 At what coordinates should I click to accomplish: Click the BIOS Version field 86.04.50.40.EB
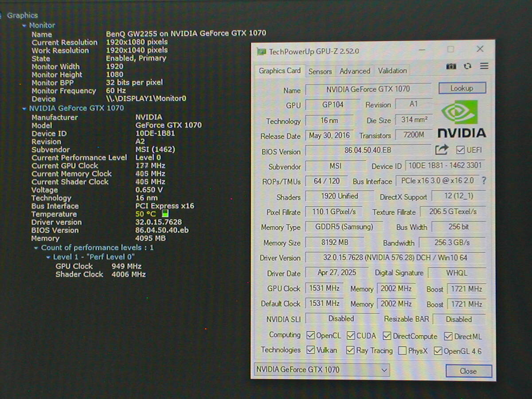pyautogui.click(x=368, y=150)
